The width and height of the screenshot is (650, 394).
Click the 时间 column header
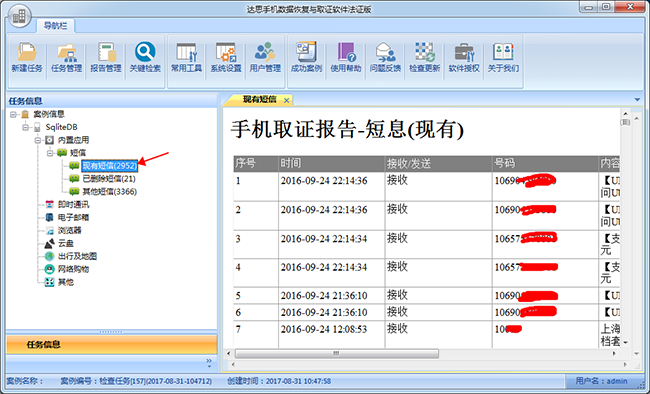coord(331,163)
